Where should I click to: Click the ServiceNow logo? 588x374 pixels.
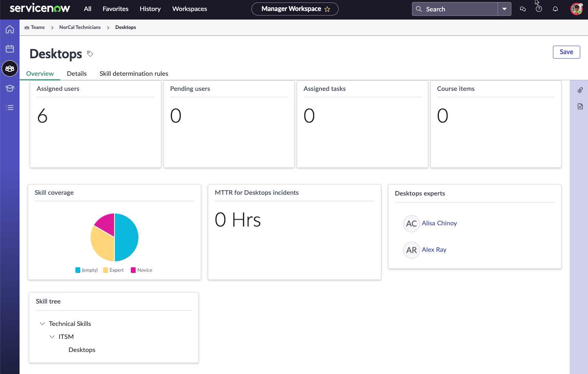coord(40,9)
